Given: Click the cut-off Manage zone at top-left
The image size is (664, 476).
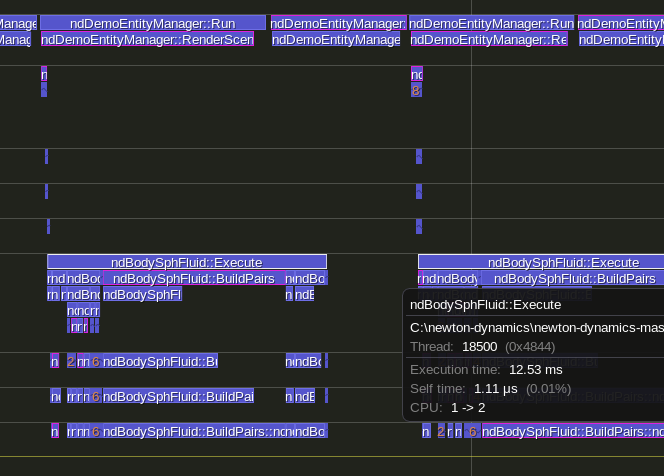Looking at the screenshot, I should point(17,23).
